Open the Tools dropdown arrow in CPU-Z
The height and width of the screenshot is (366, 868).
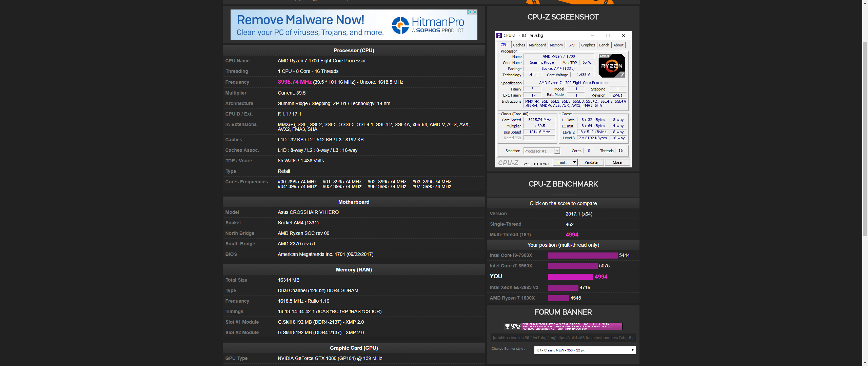pos(574,162)
